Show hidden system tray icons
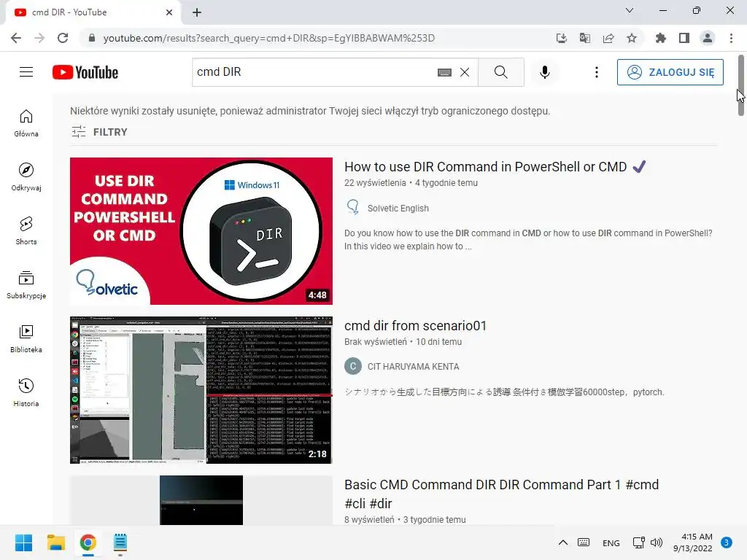This screenshot has height=560, width=747. [x=562, y=542]
